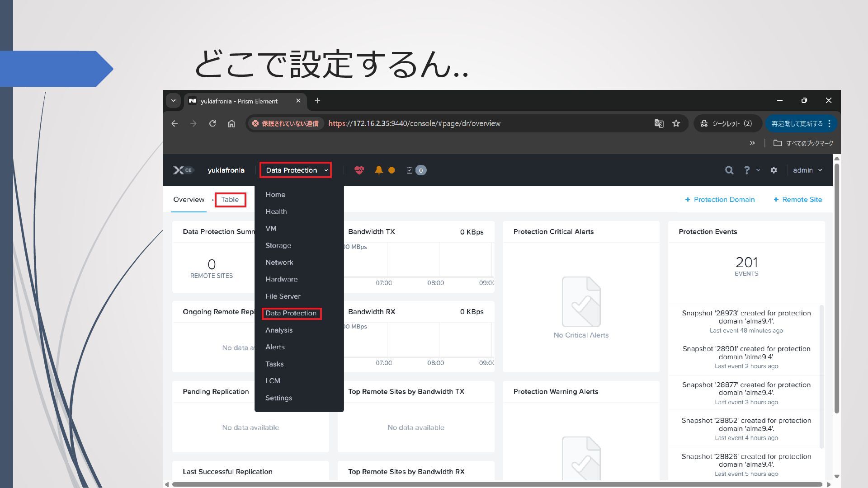Open the all bookmarks folder
The height and width of the screenshot is (488, 868).
tap(803, 143)
